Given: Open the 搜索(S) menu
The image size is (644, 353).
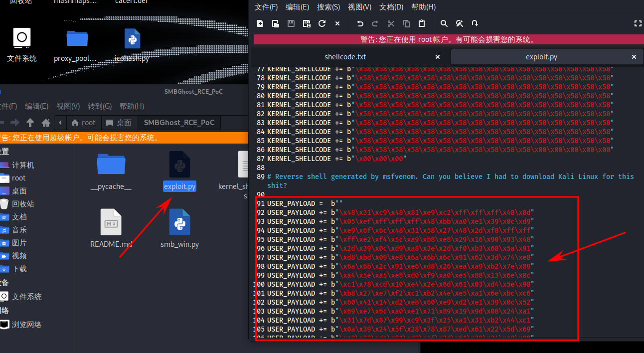Looking at the screenshot, I should click(328, 7).
